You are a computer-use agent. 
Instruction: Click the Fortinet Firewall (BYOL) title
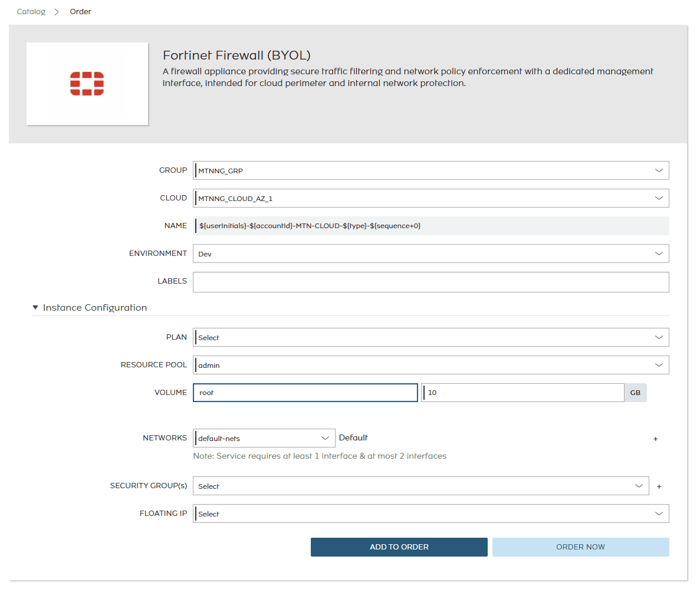(236, 55)
